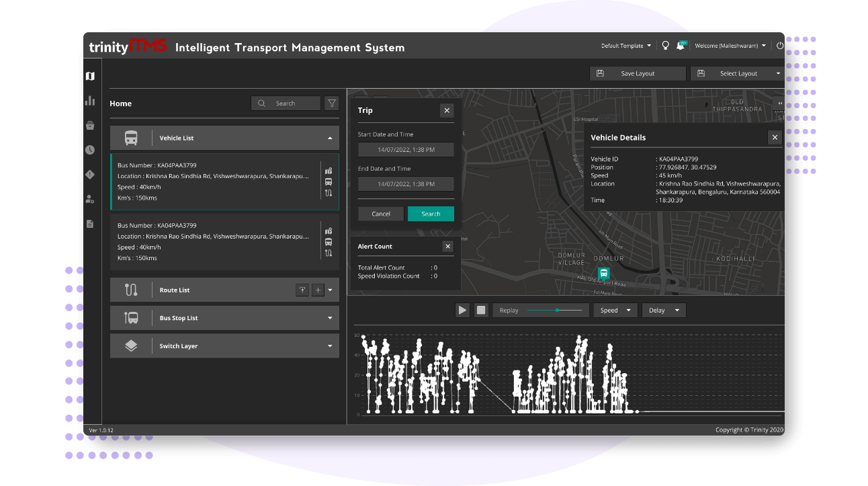Viewport: 868px width, 486px height.
Task: Open the Welcome (Malleshwaram) user dropdown
Action: coord(730,46)
